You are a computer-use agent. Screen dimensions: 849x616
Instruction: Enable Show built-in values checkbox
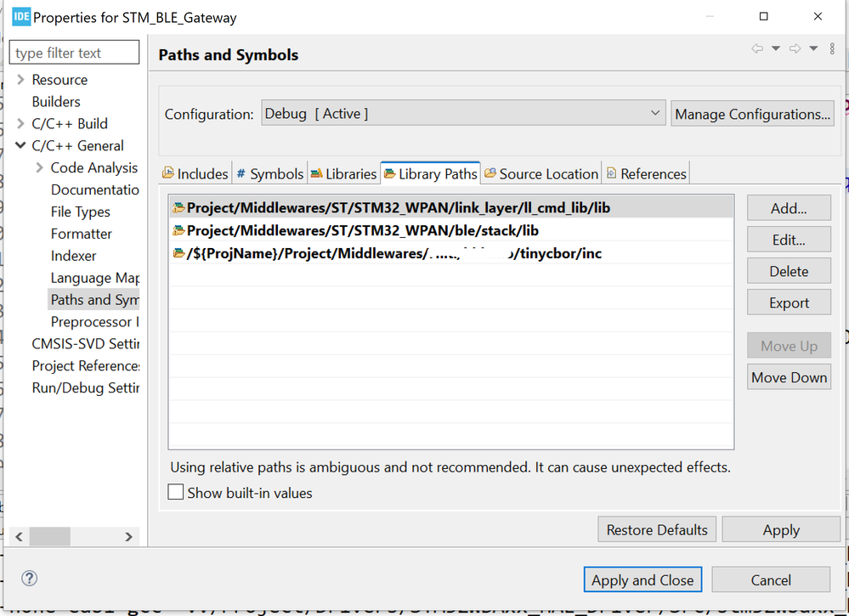(x=176, y=493)
